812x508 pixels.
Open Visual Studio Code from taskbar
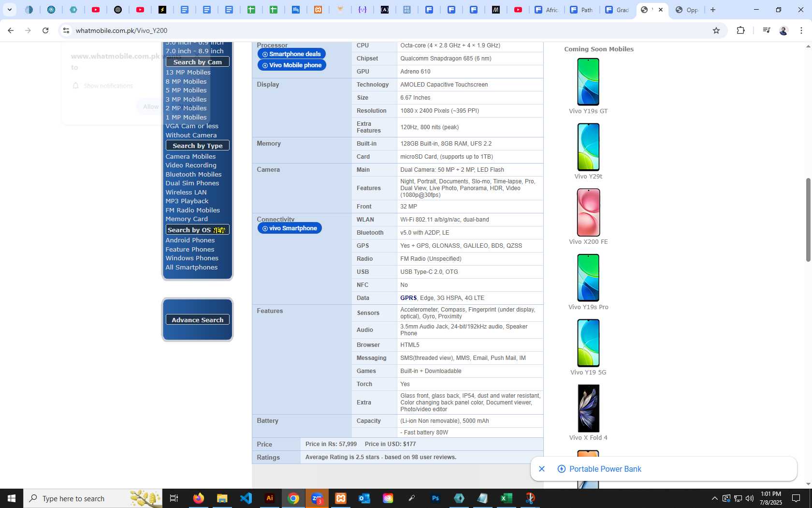coord(246,498)
